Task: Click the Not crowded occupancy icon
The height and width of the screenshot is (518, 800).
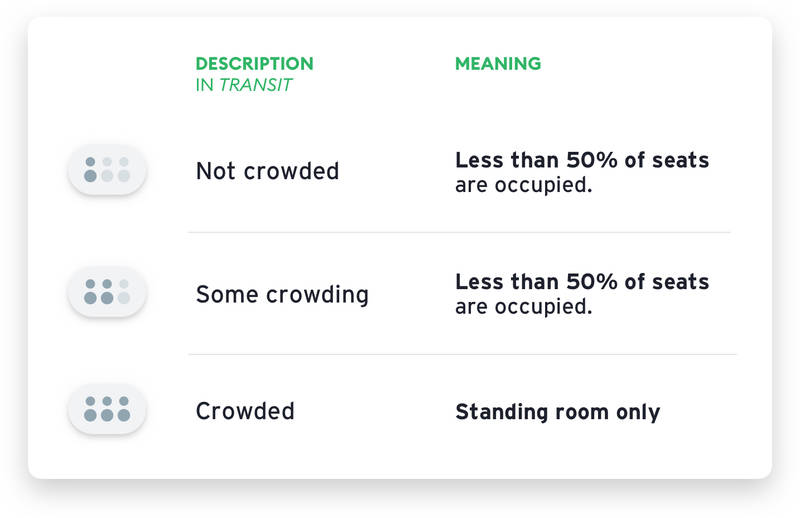Action: tap(107, 170)
